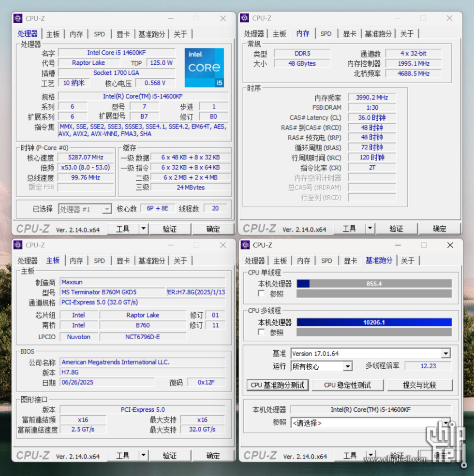
Task: Click the 验证 button in the memory window
Action: pyautogui.click(x=396, y=229)
